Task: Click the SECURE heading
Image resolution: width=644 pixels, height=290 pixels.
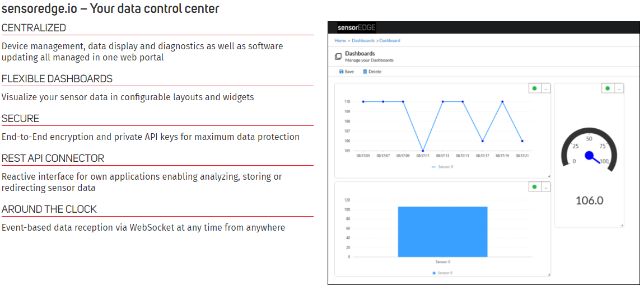Action: [21, 119]
